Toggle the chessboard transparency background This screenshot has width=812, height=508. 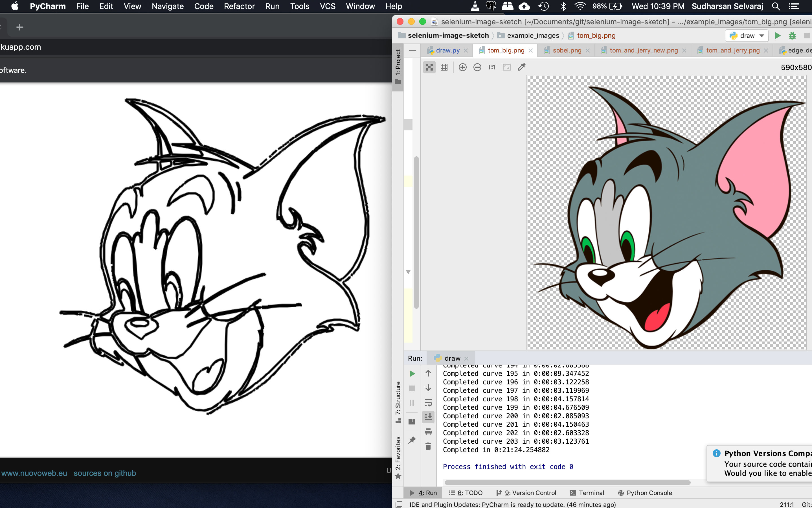pyautogui.click(x=429, y=67)
